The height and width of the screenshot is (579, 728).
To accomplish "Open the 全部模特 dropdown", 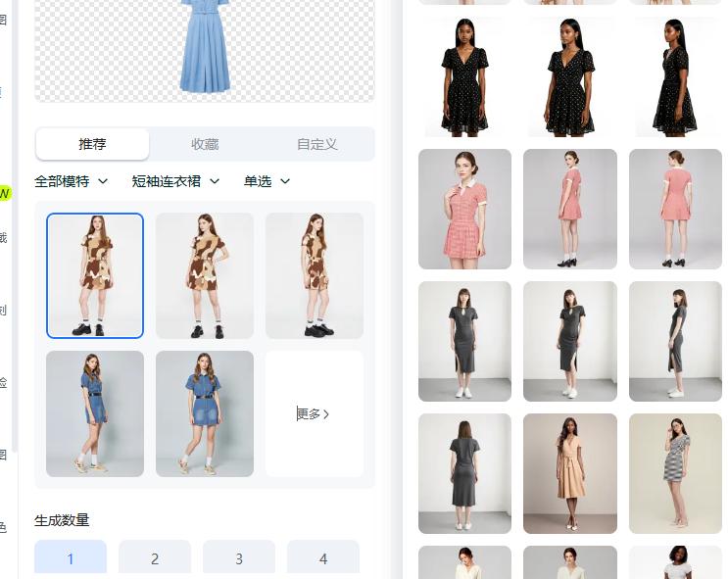I will pos(71,181).
